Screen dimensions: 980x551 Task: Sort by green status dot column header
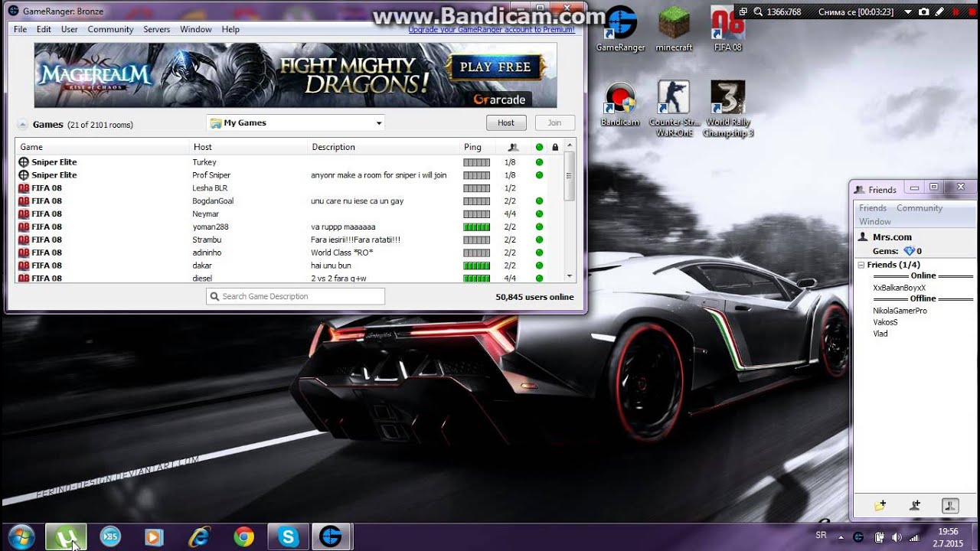(539, 147)
